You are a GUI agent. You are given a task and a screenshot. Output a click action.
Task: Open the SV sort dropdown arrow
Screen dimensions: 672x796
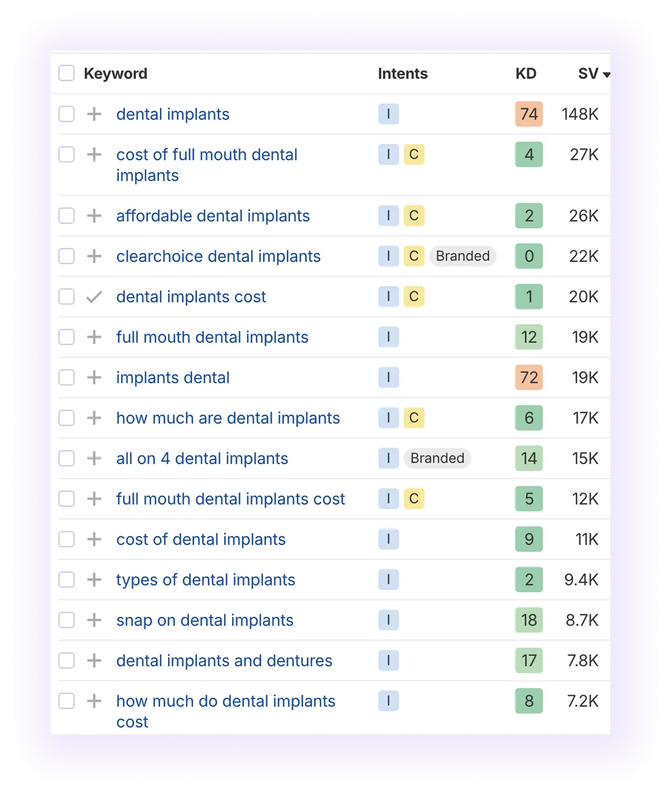[x=606, y=75]
